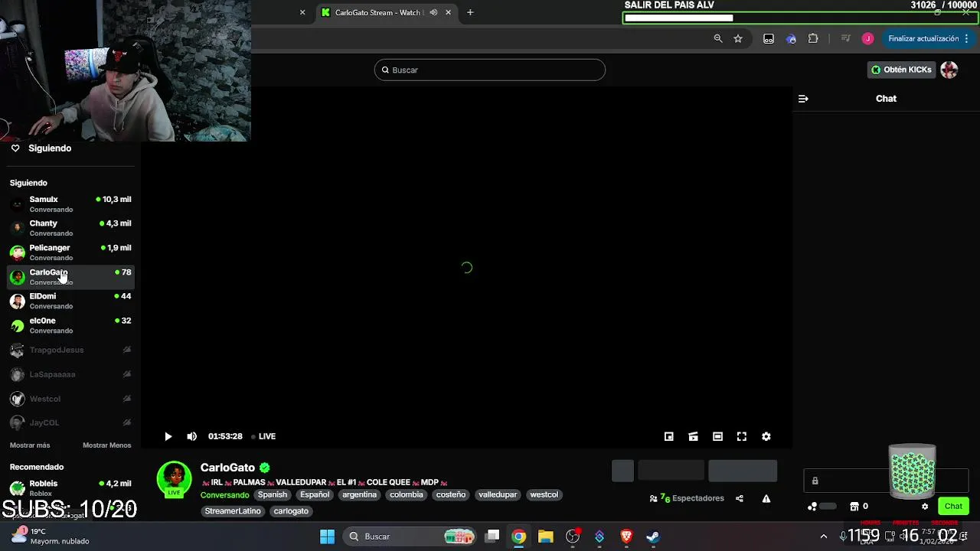Open offline channel Westcol
Viewport: 980px width, 551px height.
pyautogui.click(x=70, y=399)
